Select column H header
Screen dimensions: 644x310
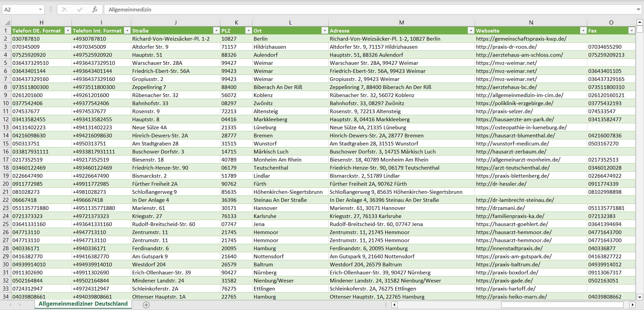(x=41, y=23)
